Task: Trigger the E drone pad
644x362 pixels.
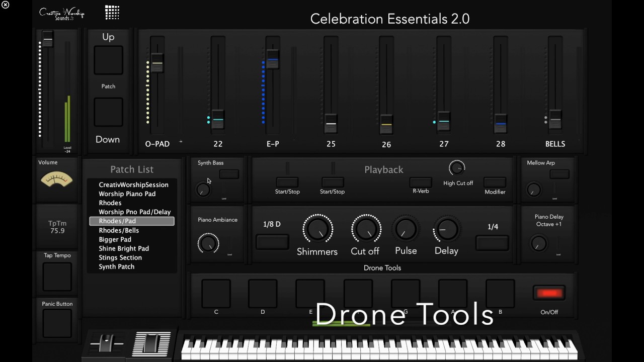Action: coord(310,294)
